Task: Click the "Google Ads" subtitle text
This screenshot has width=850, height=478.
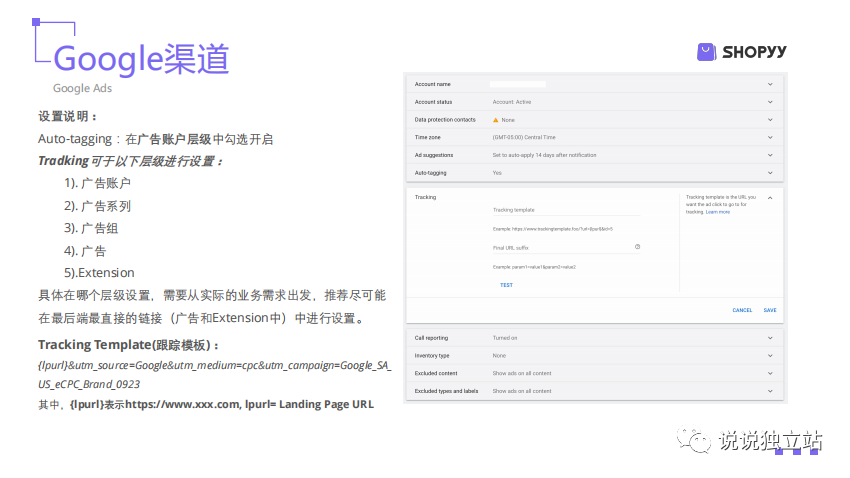Action: (82, 88)
